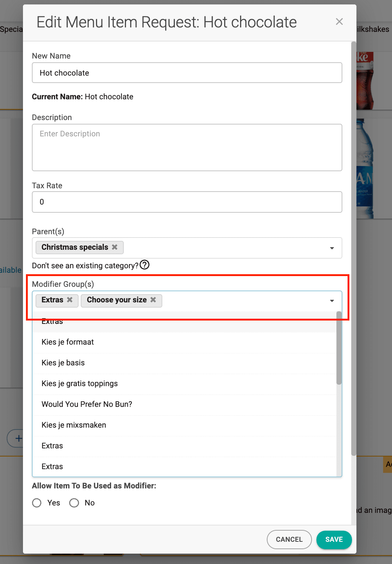Remove Christmas specials parent tag
The image size is (392, 564).
pyautogui.click(x=115, y=247)
